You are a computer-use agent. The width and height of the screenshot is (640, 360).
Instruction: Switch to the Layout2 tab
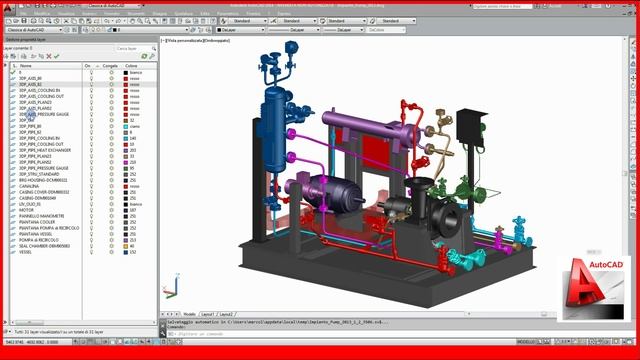point(226,314)
